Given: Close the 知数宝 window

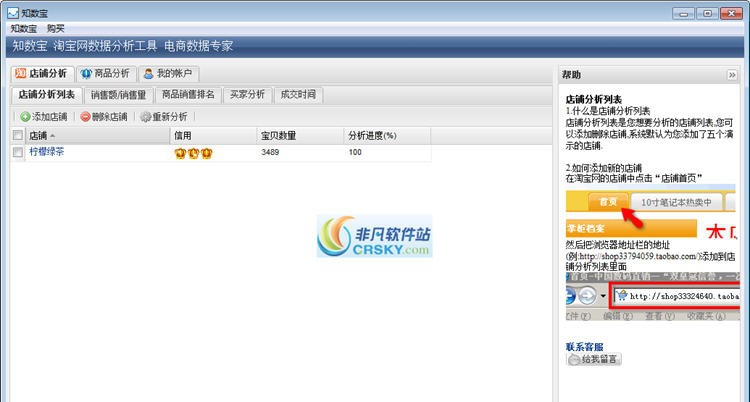Looking at the screenshot, I should (731, 13).
